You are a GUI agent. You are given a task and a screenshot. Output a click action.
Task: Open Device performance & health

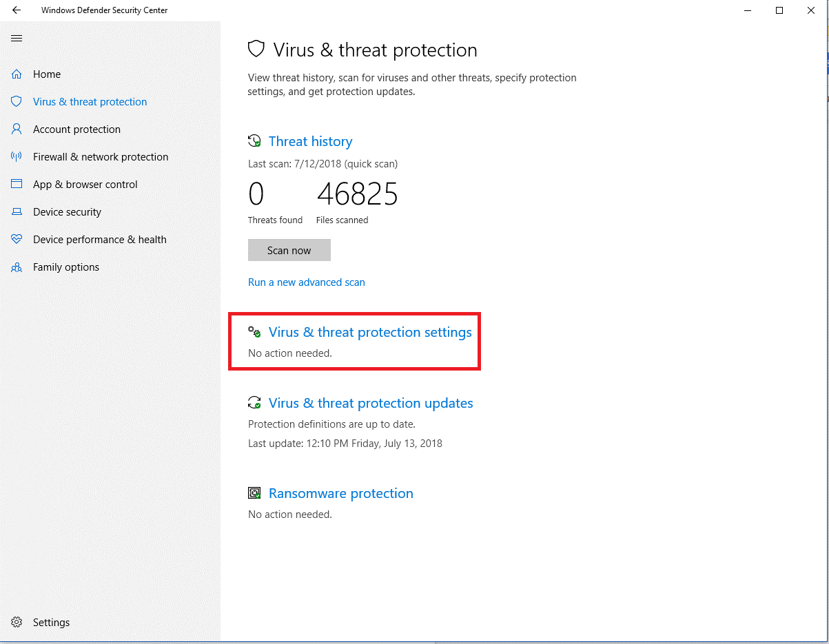point(100,240)
